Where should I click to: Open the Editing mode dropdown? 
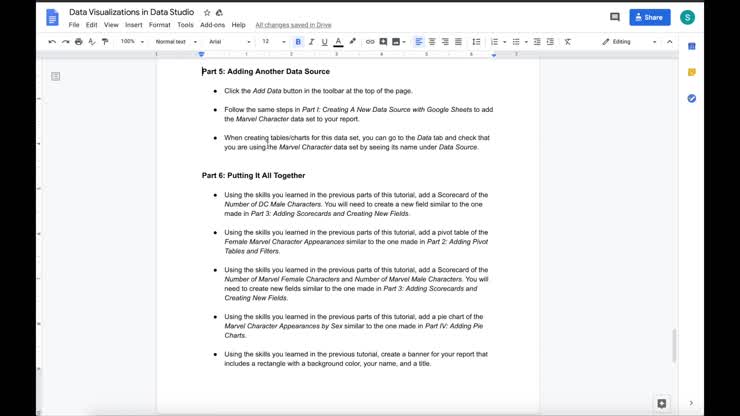coord(629,42)
